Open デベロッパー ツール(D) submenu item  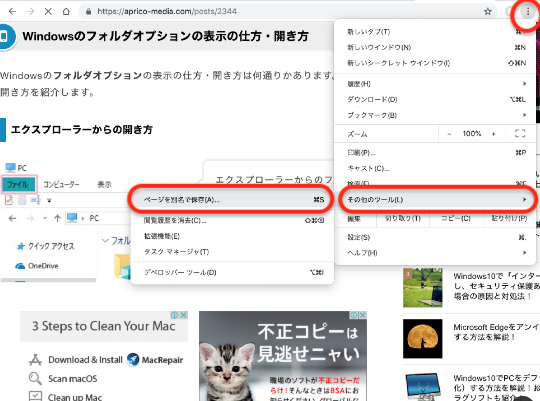tap(232, 273)
